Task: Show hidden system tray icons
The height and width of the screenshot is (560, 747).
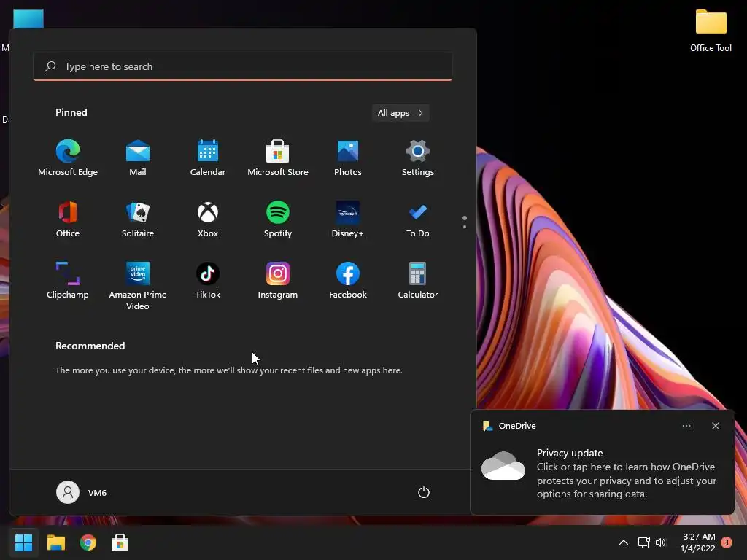Action: [x=623, y=542]
